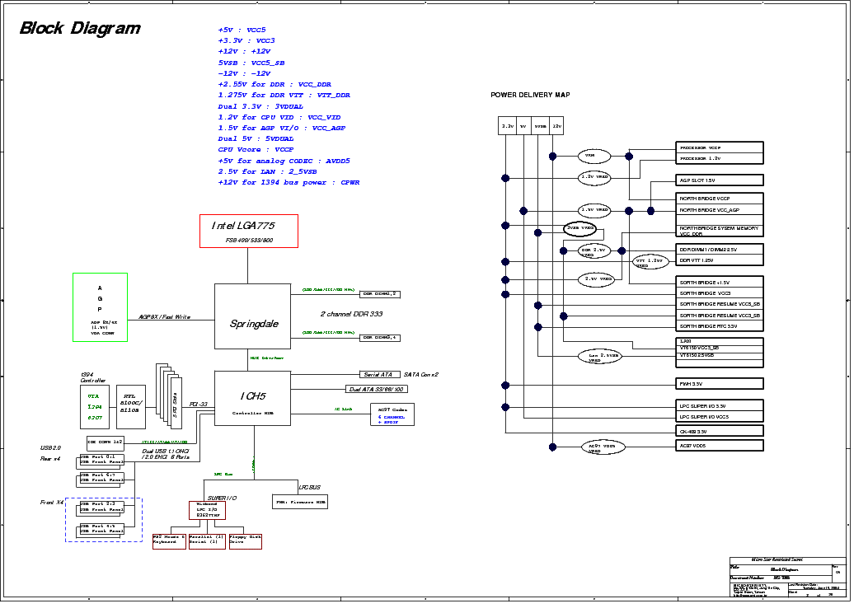Select the "FWH 3.3V" box
This screenshot has height=613, width=868.
click(x=720, y=383)
